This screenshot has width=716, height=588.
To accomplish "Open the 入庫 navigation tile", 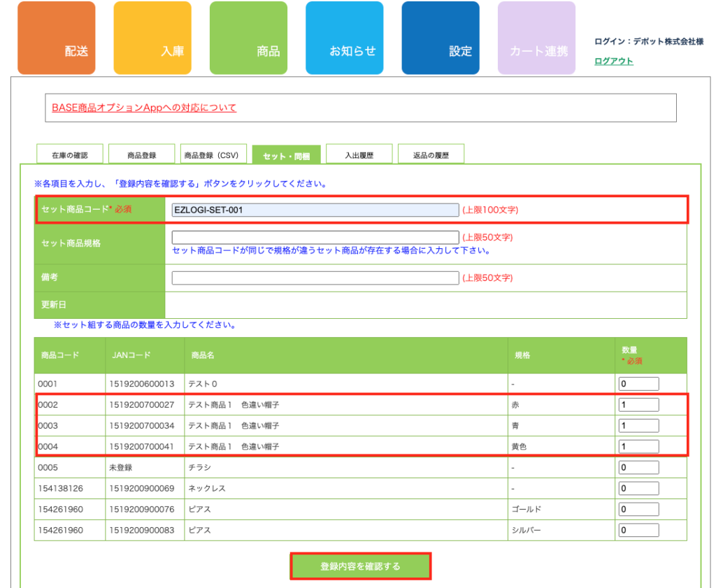I will click(x=152, y=38).
